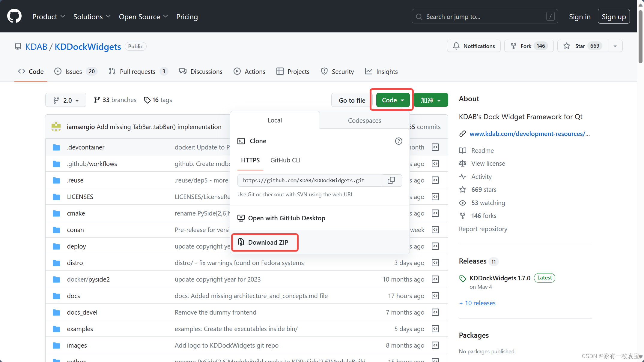644x362 pixels.
Task: Click the star icon on Star button
Action: (567, 46)
